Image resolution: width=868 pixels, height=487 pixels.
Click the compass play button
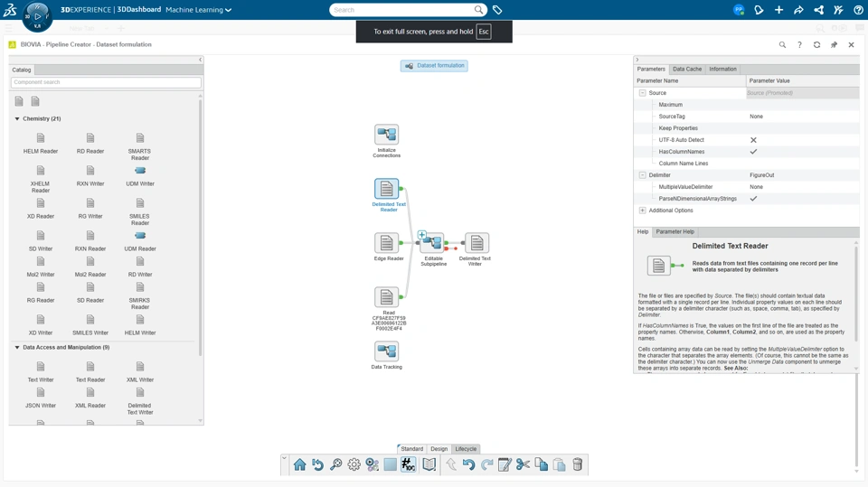click(x=38, y=16)
